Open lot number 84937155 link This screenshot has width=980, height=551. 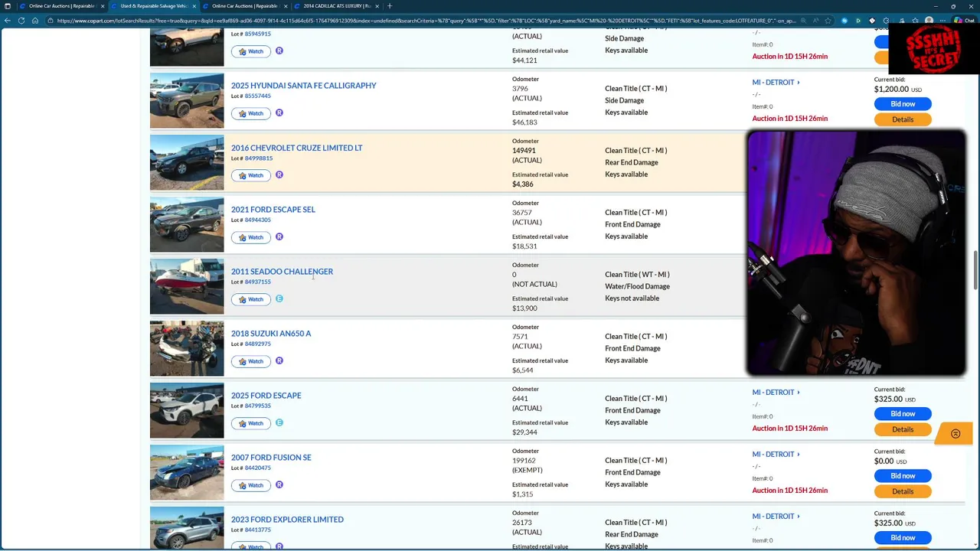(258, 282)
